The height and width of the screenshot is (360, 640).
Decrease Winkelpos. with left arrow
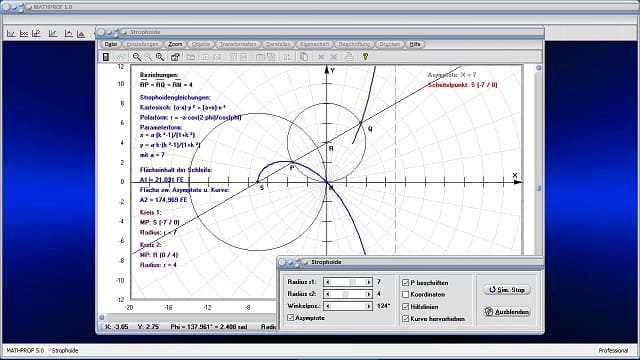(327, 306)
